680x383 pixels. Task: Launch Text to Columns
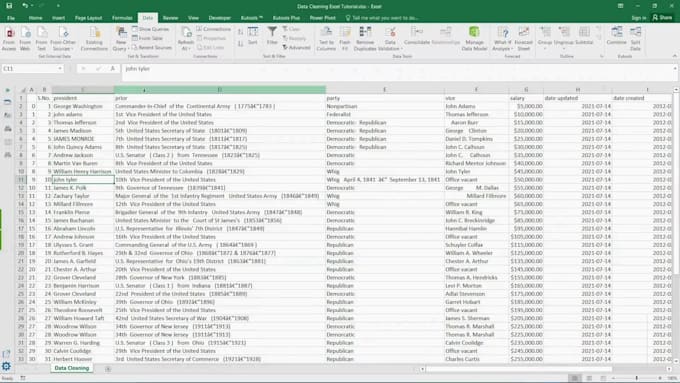click(x=326, y=39)
